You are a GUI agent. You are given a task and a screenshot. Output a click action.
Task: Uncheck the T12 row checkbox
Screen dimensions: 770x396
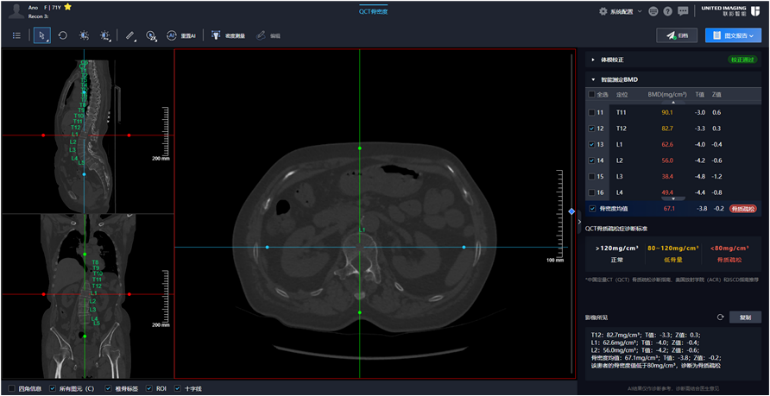pos(592,129)
